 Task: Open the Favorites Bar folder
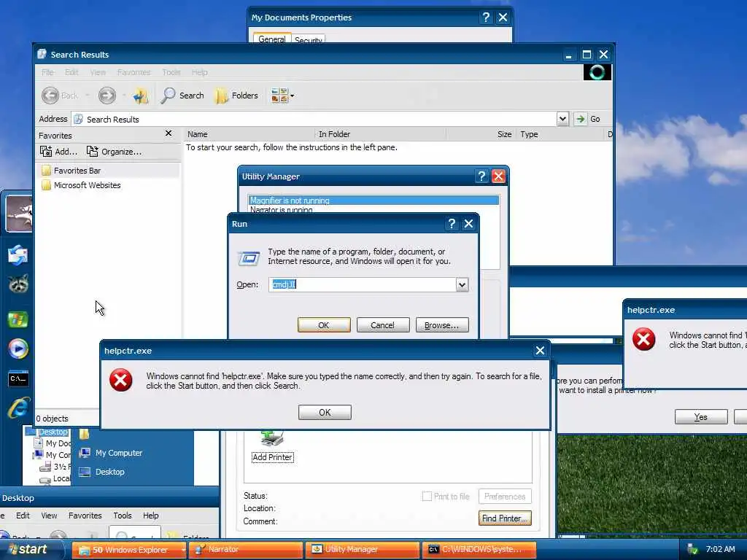tap(71, 171)
